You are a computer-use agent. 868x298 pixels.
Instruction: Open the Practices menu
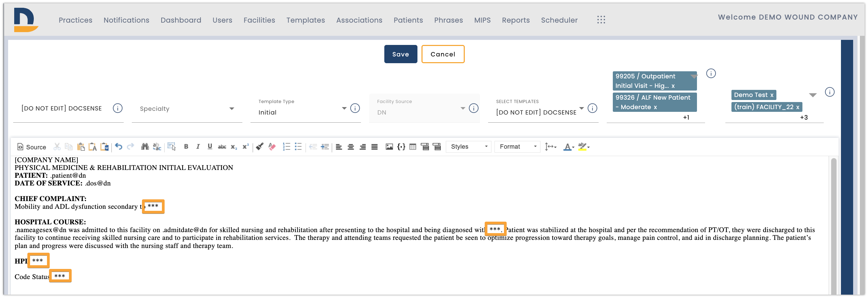point(75,20)
